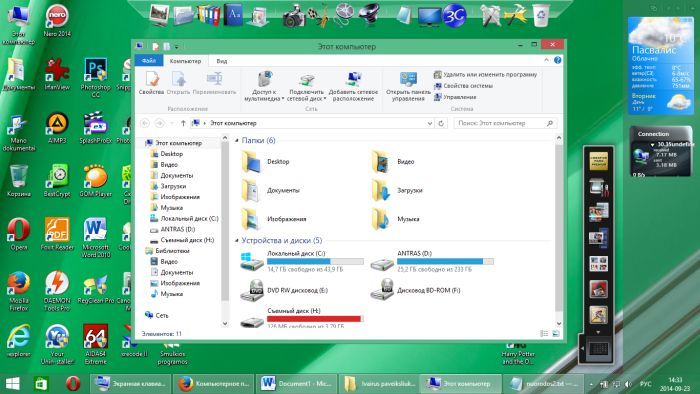
Task: Click the main pane vertical scrollbar
Action: click(x=559, y=228)
